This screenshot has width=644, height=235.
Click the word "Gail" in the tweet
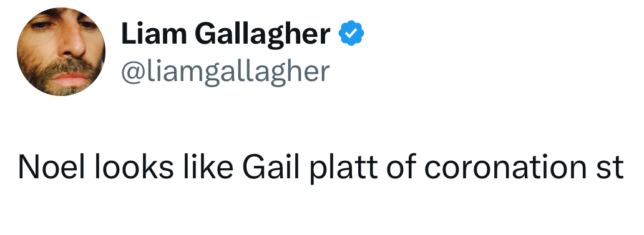point(271,167)
